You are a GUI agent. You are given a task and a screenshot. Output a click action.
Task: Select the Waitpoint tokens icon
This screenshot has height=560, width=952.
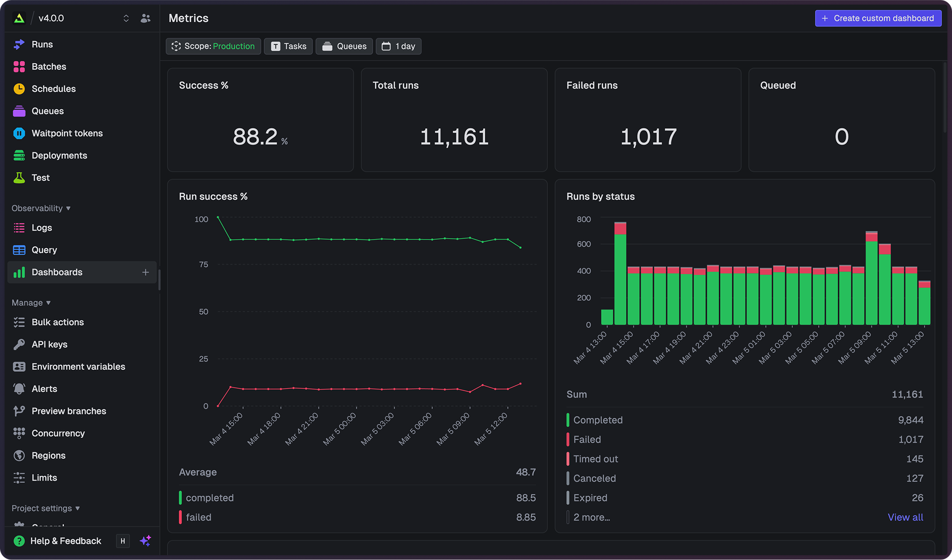(x=19, y=133)
